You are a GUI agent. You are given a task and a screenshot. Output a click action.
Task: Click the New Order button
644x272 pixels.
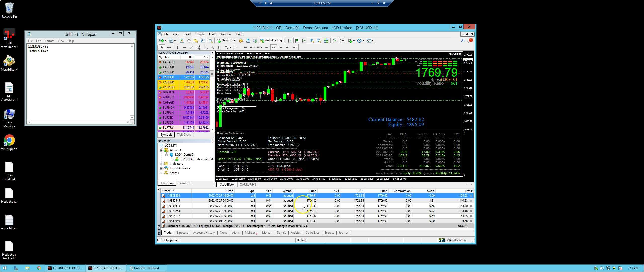point(226,41)
